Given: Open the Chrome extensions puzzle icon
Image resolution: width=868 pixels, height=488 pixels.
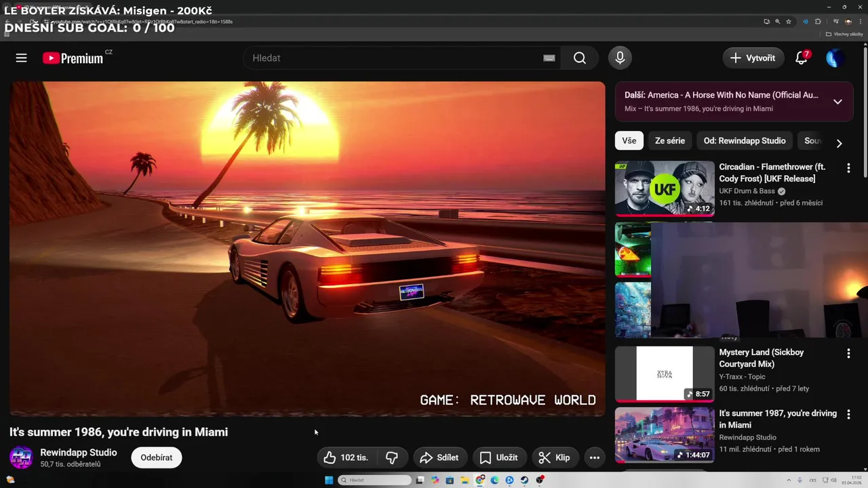Looking at the screenshot, I should [818, 22].
